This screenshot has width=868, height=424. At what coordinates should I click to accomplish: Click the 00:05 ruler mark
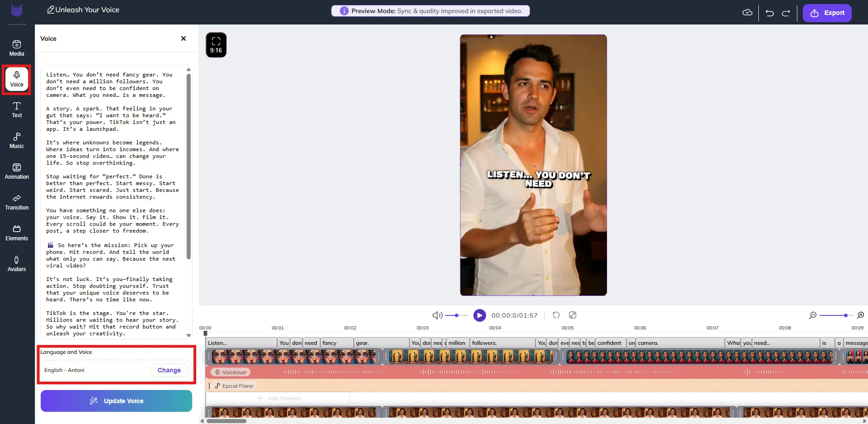click(x=568, y=328)
